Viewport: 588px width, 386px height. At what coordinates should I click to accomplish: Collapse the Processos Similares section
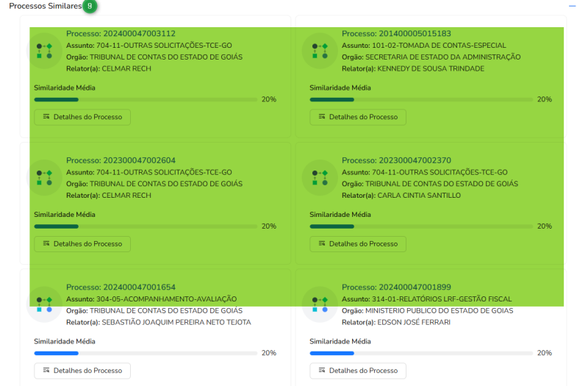pyautogui.click(x=572, y=6)
